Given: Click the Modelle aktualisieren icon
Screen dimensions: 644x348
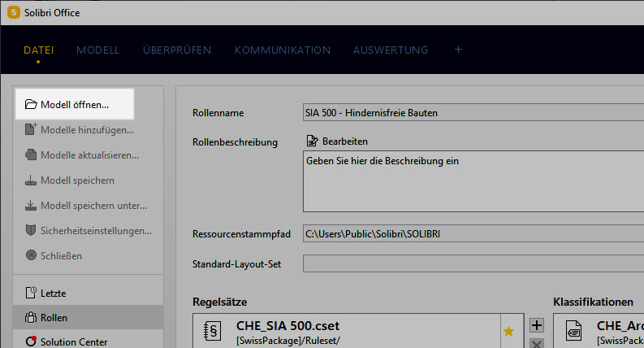Looking at the screenshot, I should (x=31, y=154).
